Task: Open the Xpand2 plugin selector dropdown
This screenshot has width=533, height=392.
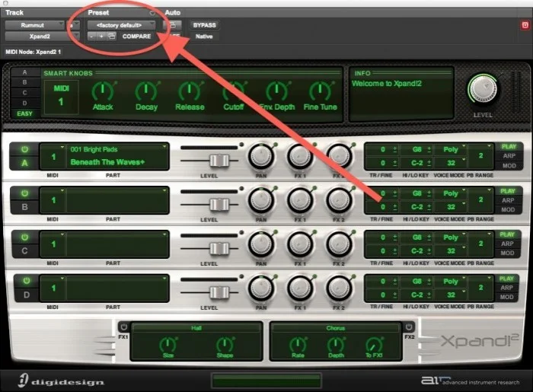Action: point(42,37)
